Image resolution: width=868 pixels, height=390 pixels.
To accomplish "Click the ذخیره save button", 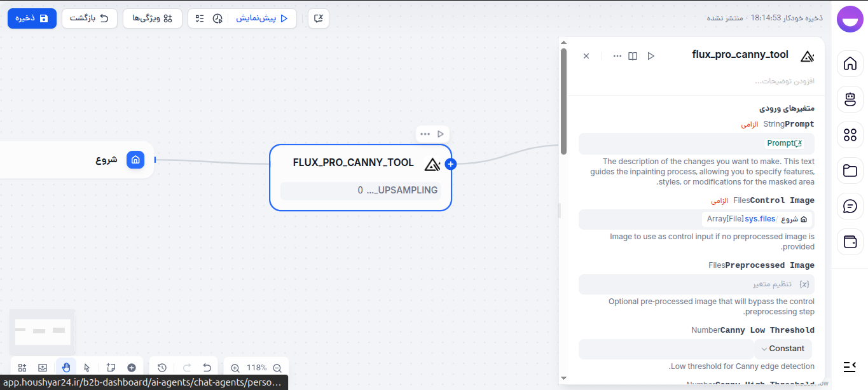I will tap(32, 18).
